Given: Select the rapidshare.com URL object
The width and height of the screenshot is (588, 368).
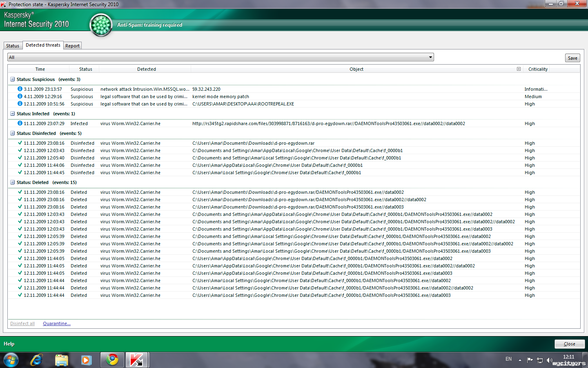Looking at the screenshot, I should click(329, 123).
